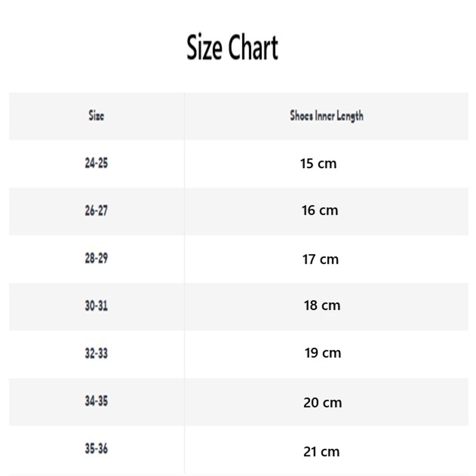The height and width of the screenshot is (476, 476).
Task: Choose the '18 cm' length value
Action: pyautogui.click(x=322, y=305)
